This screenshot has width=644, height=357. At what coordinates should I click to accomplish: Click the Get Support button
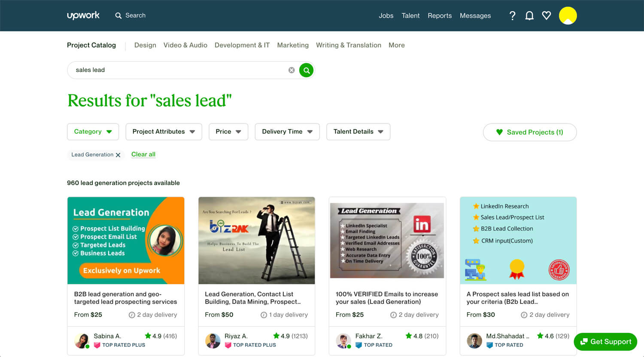[605, 342]
